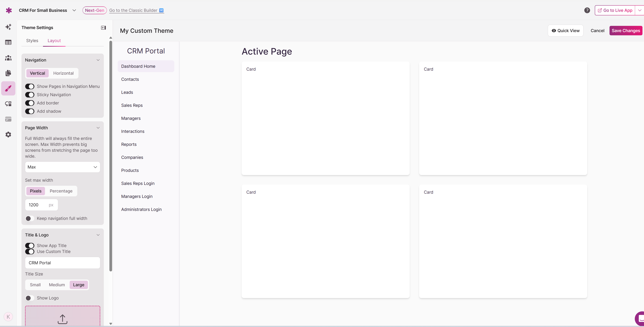The image size is (644, 327).
Task: Open the Tables icon in sidebar
Action: tap(8, 42)
